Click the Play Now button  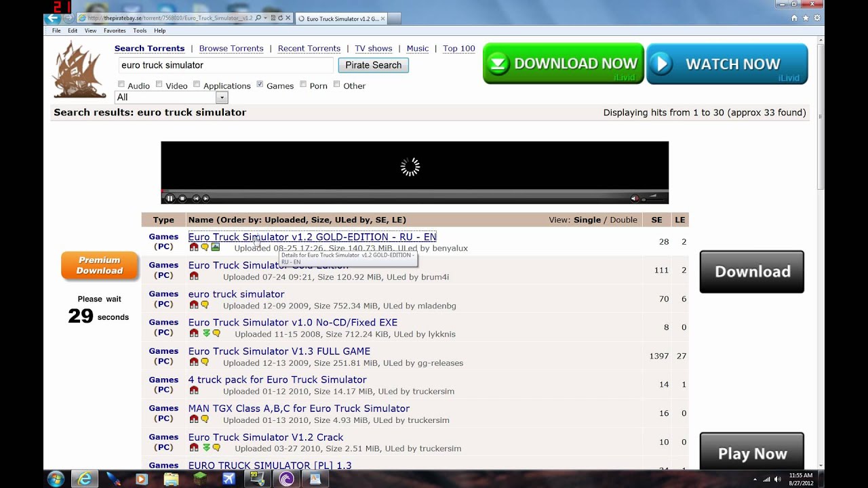[752, 453]
